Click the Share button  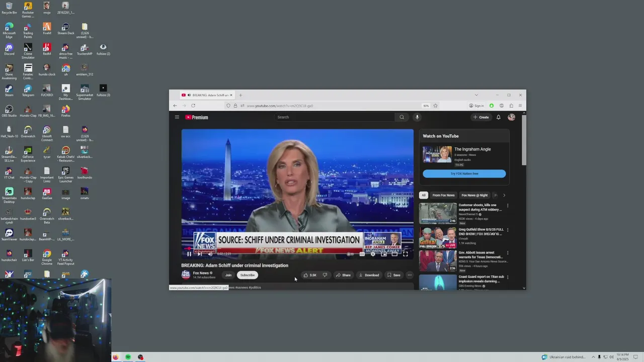[343, 275]
